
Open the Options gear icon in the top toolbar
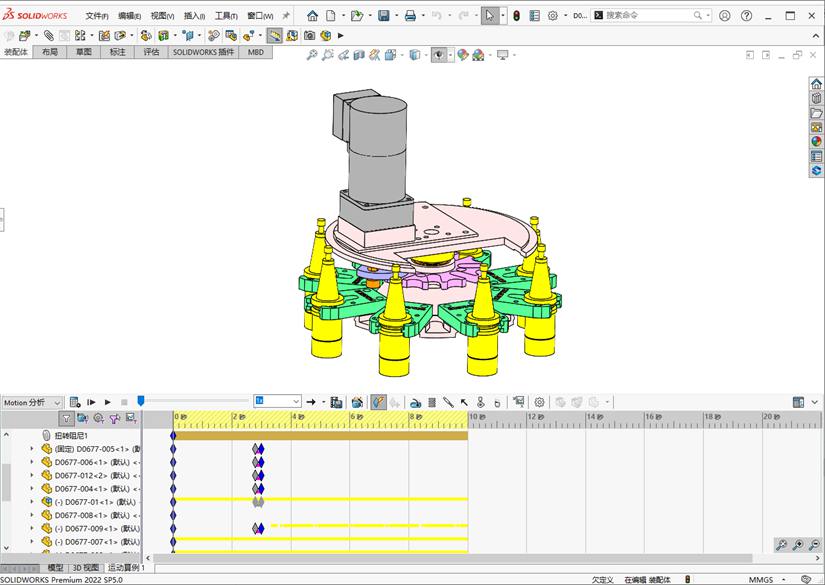(552, 16)
